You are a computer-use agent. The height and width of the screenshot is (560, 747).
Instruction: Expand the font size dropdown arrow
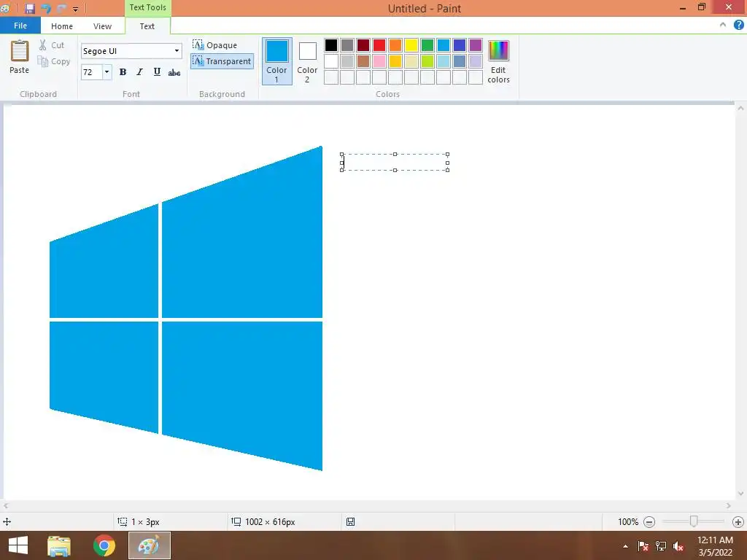[107, 72]
